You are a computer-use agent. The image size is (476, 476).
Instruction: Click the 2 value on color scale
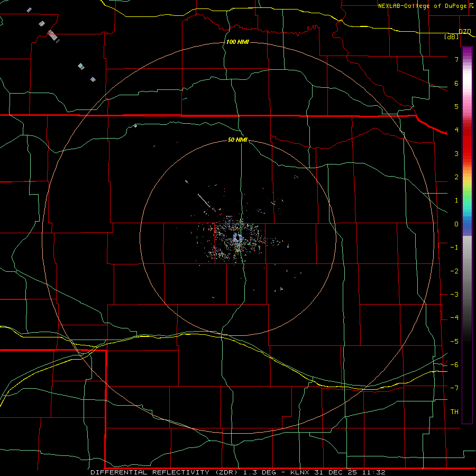tap(456, 177)
